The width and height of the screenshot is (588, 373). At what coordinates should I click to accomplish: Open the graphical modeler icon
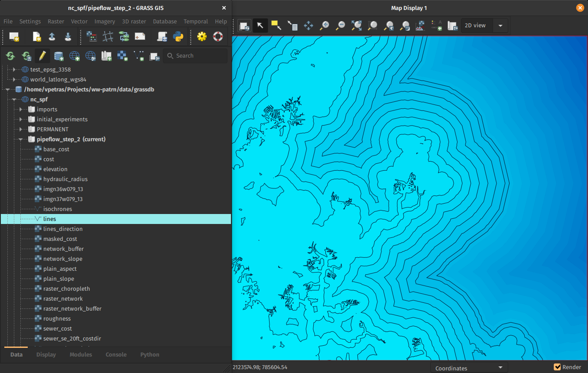(124, 37)
